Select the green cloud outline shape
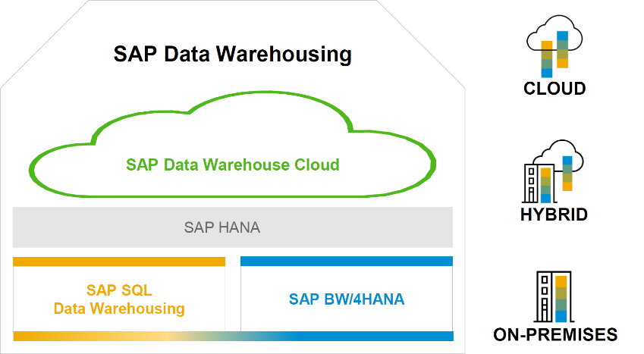Viewport: 644px width, 354px height. click(x=232, y=144)
